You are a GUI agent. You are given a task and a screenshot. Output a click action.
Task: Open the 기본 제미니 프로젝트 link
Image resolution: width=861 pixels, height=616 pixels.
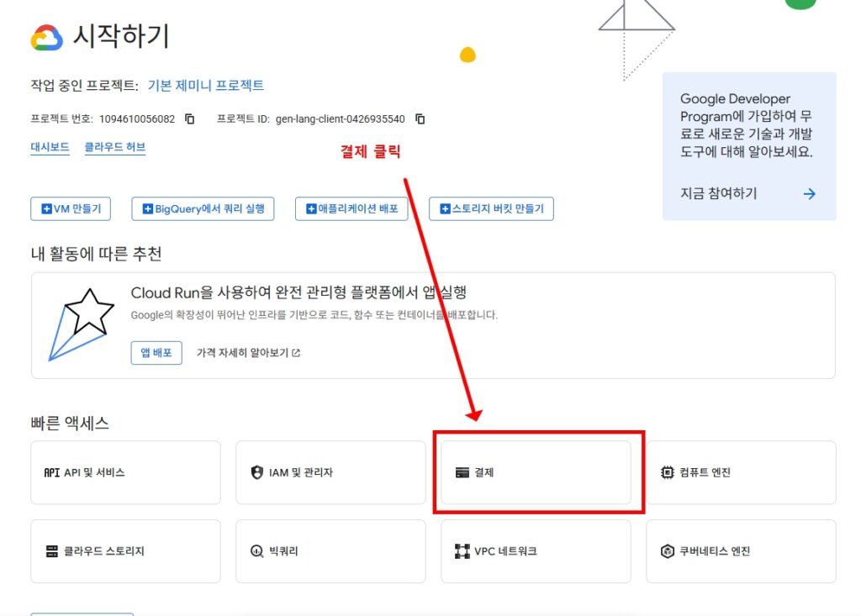click(203, 85)
